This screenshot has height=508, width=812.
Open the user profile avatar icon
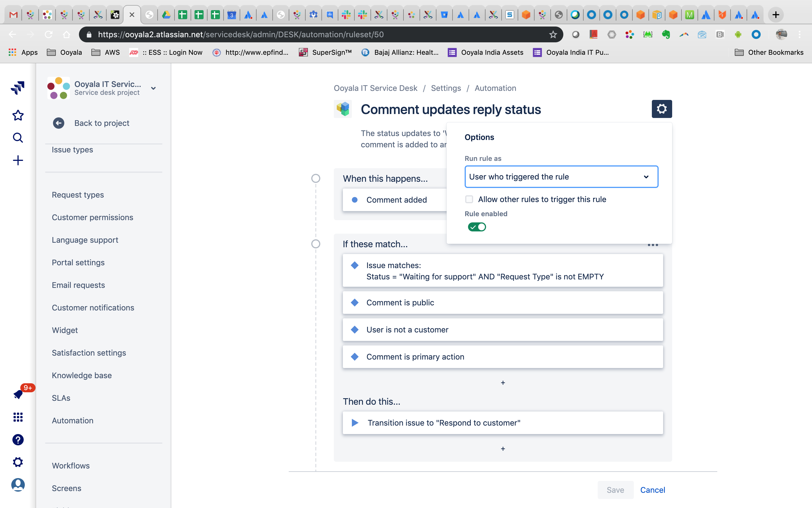(18, 485)
